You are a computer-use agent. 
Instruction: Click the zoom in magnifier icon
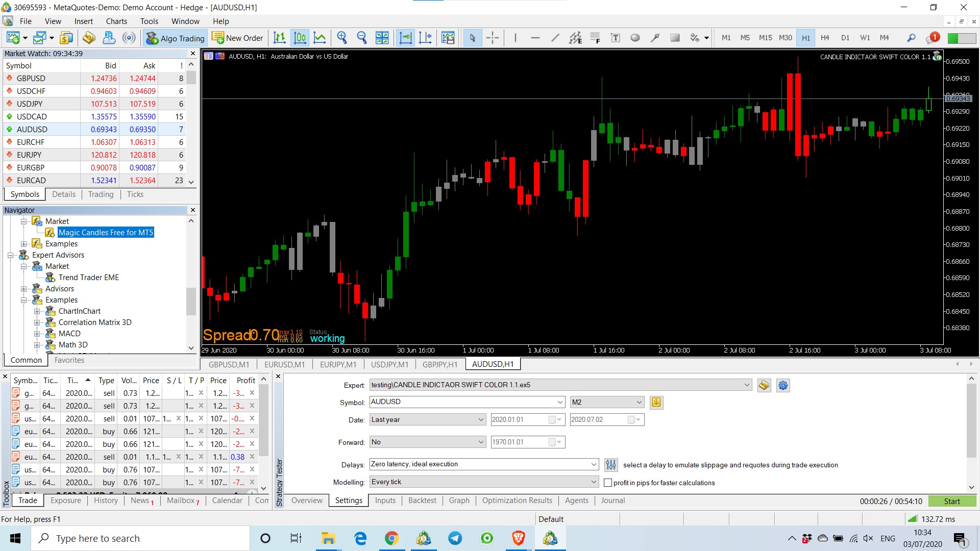pyautogui.click(x=342, y=38)
